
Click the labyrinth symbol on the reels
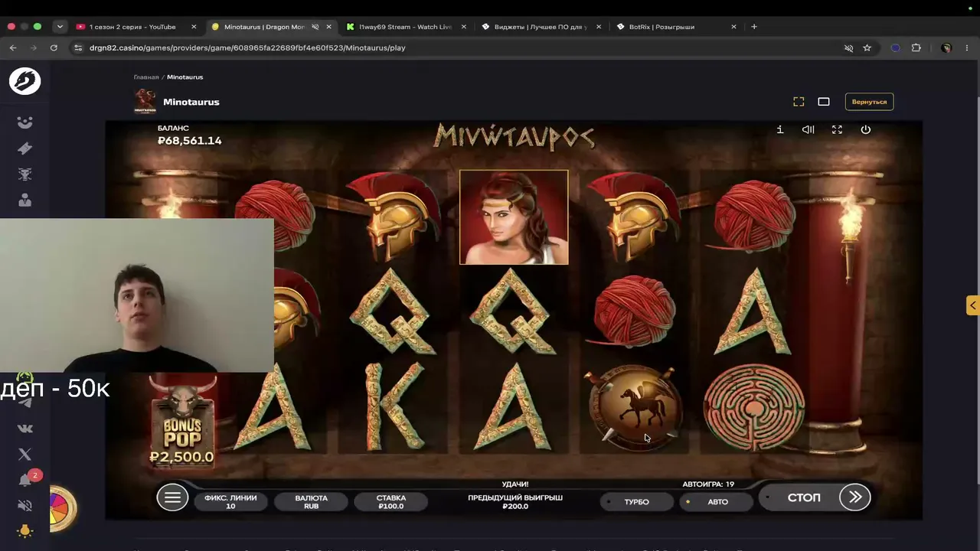(x=753, y=407)
